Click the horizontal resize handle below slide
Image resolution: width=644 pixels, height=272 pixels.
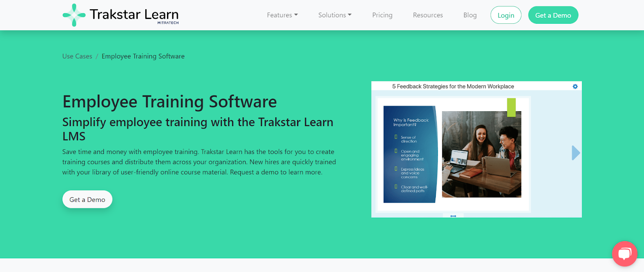(453, 216)
